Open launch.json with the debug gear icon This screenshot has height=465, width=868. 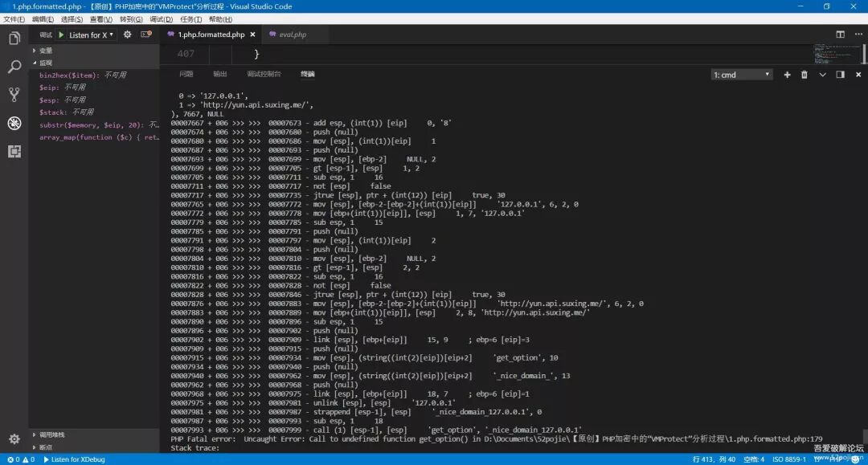click(x=127, y=35)
